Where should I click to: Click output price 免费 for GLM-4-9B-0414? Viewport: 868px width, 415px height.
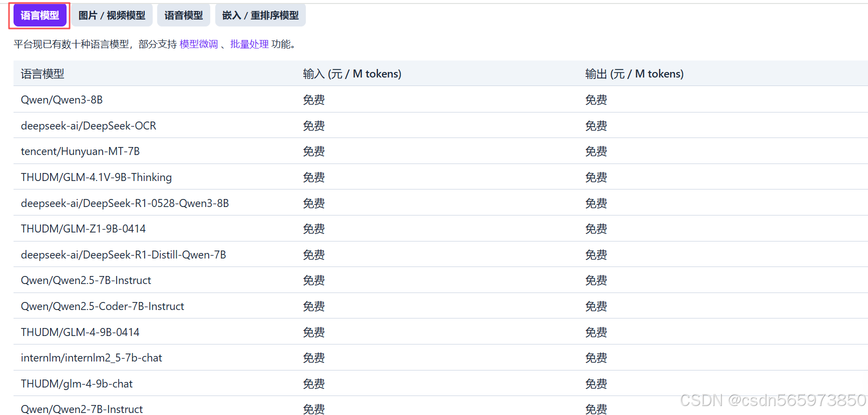[x=596, y=332]
